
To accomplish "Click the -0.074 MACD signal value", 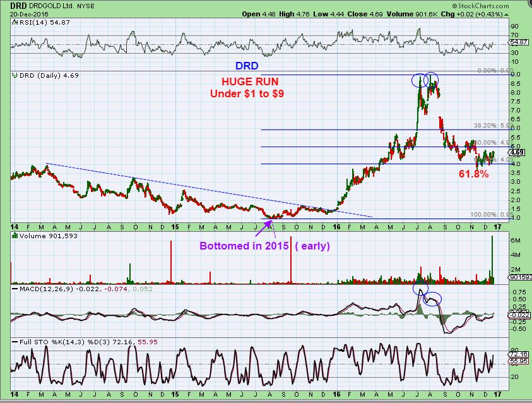I will [115, 289].
